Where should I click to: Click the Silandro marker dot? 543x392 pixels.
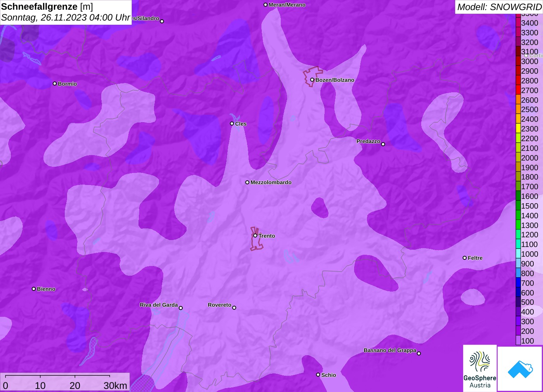(x=162, y=21)
